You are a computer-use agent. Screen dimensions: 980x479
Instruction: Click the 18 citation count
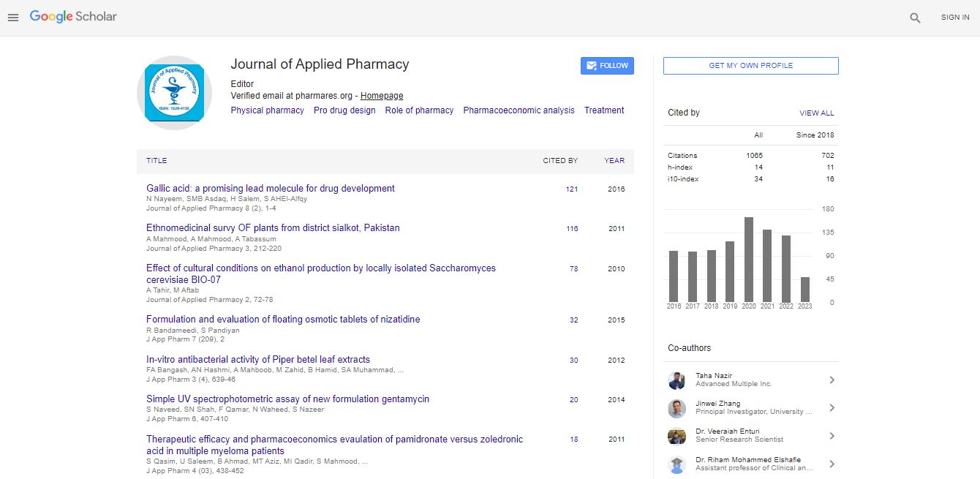[574, 440]
